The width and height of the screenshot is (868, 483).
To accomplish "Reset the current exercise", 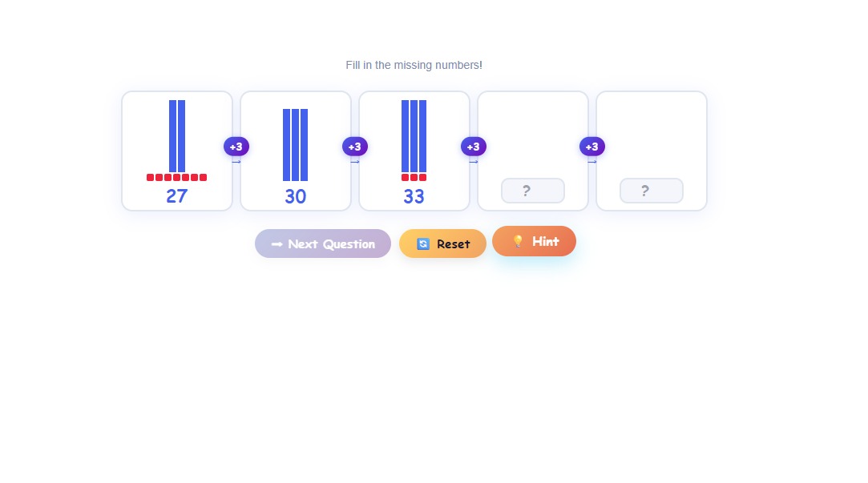I will 442,243.
